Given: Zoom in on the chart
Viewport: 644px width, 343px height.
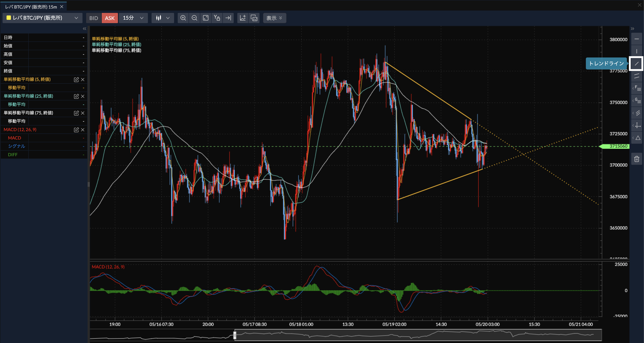Looking at the screenshot, I should click(x=183, y=18).
